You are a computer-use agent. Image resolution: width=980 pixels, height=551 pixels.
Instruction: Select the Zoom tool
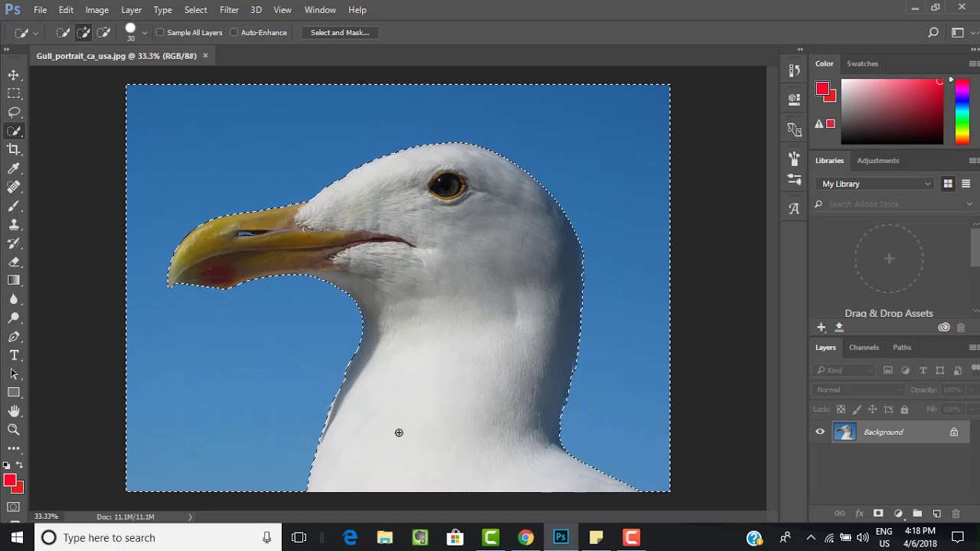14,430
